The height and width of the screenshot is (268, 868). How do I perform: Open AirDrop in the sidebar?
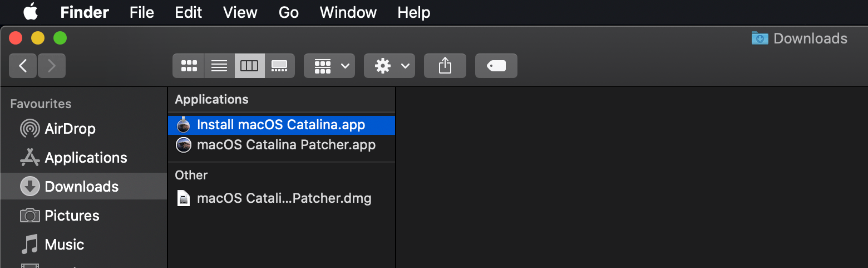(x=70, y=129)
